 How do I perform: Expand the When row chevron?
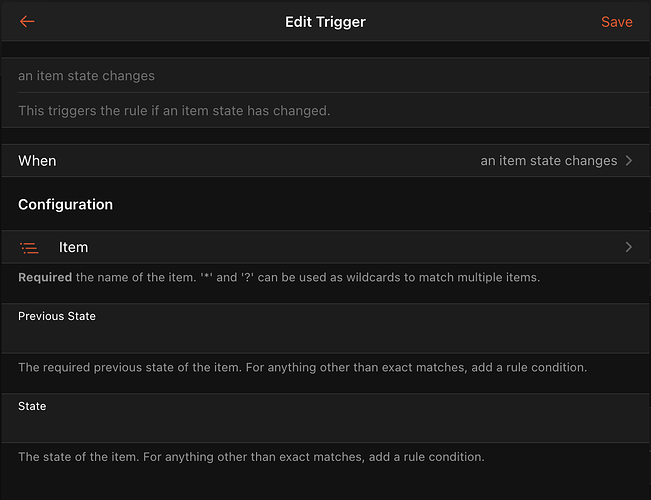(629, 161)
